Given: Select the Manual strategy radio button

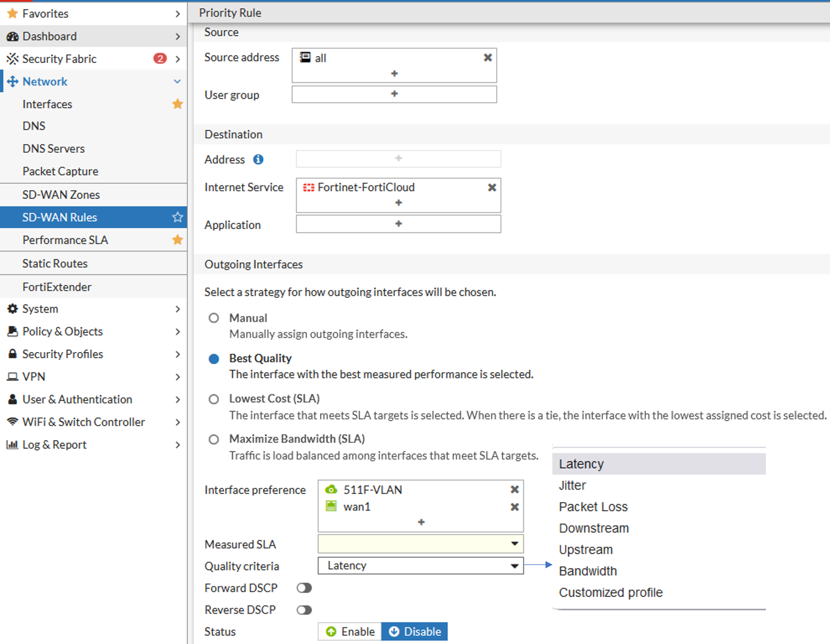Looking at the screenshot, I should click(214, 318).
